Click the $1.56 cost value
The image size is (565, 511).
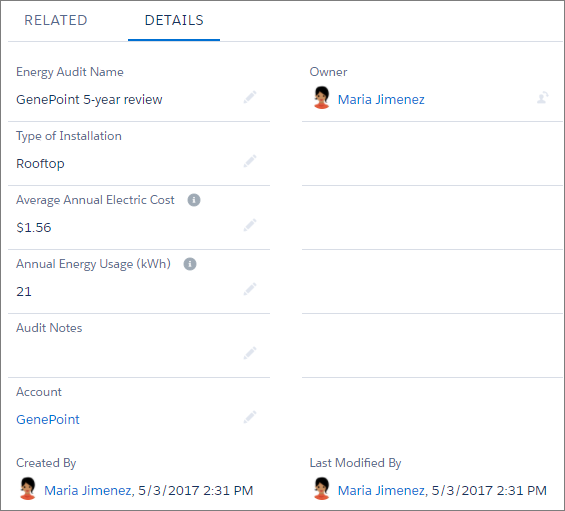tap(34, 228)
